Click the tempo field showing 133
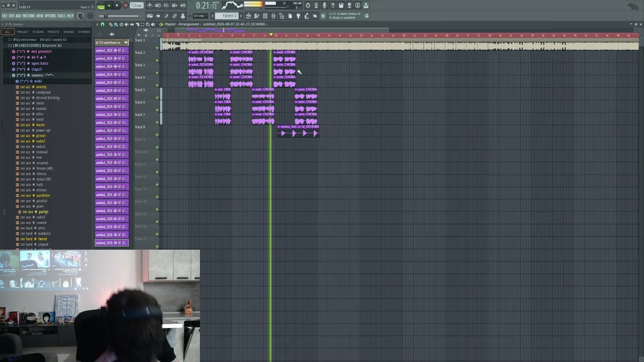Viewport: 644px width, 362px height. pyautogui.click(x=136, y=6)
